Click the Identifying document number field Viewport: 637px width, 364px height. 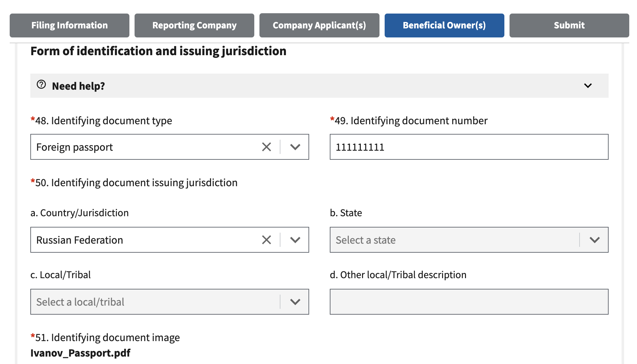click(469, 147)
